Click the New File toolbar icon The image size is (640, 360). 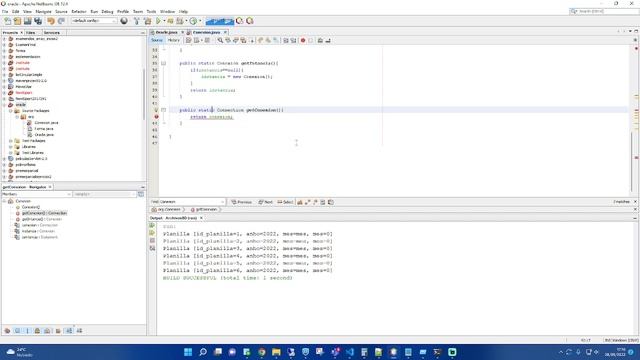tap(8, 21)
